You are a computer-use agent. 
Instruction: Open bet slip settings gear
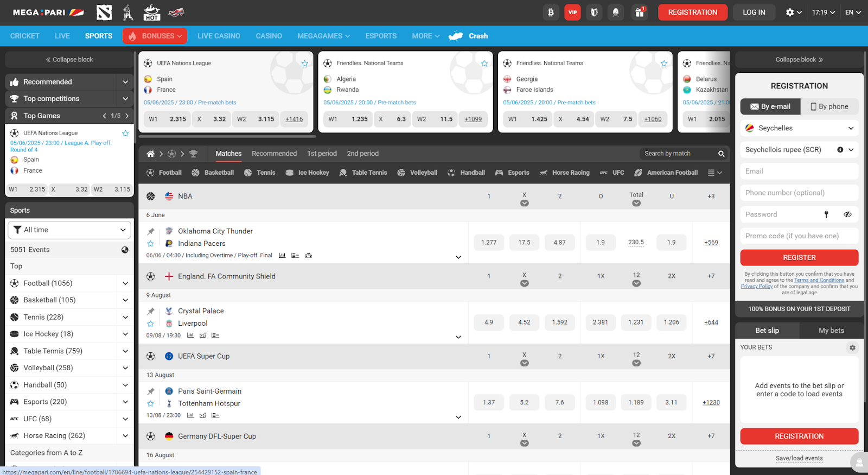tap(852, 347)
